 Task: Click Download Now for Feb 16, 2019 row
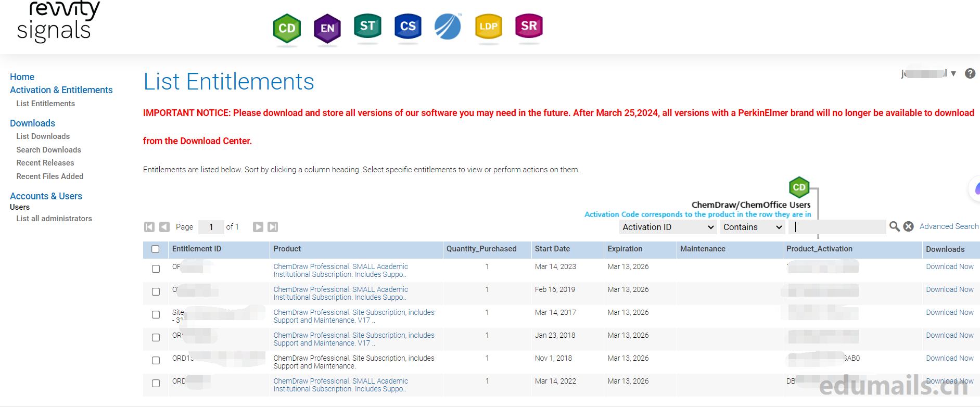(950, 289)
